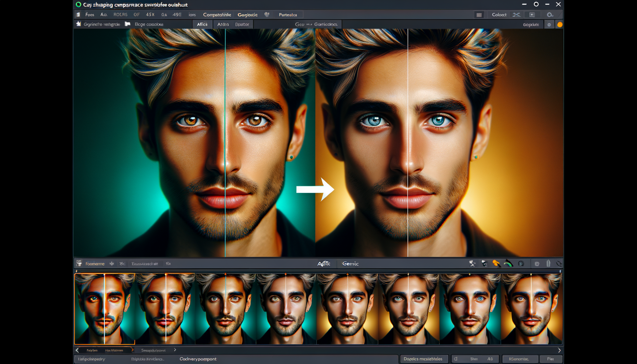The width and height of the screenshot is (637, 364).
Task: Click the chevron after Sesapolulaouret
Action: (175, 350)
